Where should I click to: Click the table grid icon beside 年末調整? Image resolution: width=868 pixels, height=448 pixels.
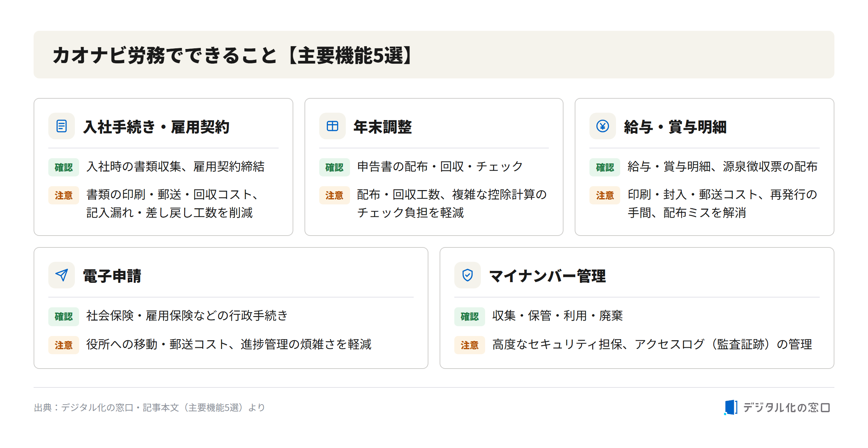tap(332, 126)
